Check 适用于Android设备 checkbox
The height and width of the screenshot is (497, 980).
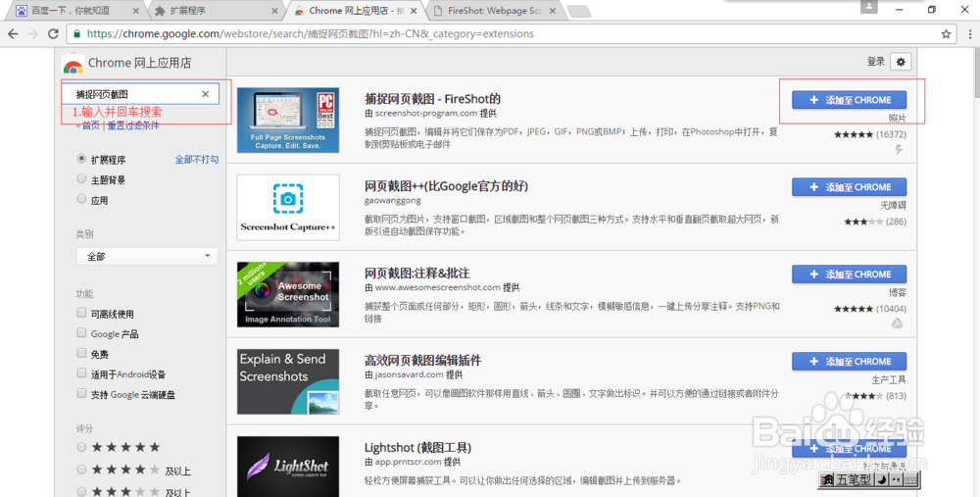click(x=81, y=373)
